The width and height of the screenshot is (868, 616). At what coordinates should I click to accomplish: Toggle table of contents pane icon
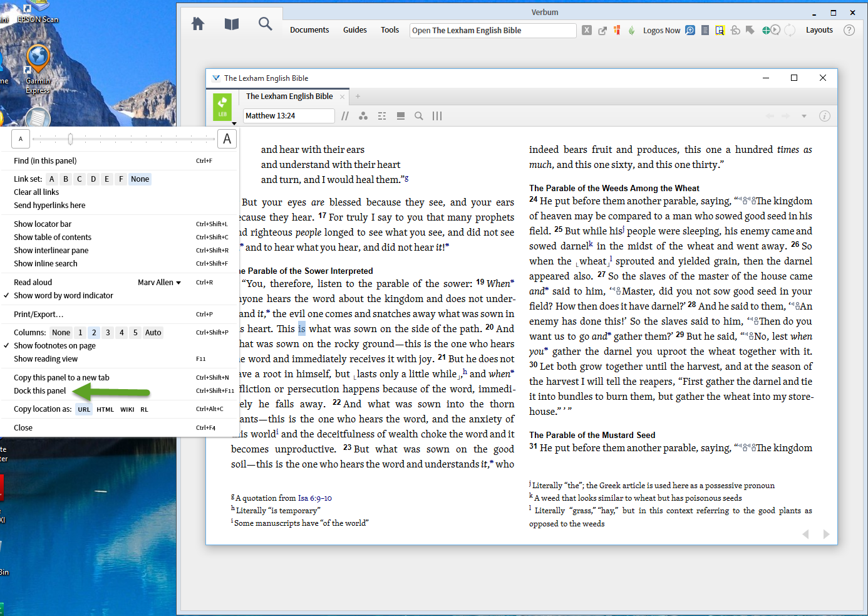click(x=382, y=116)
